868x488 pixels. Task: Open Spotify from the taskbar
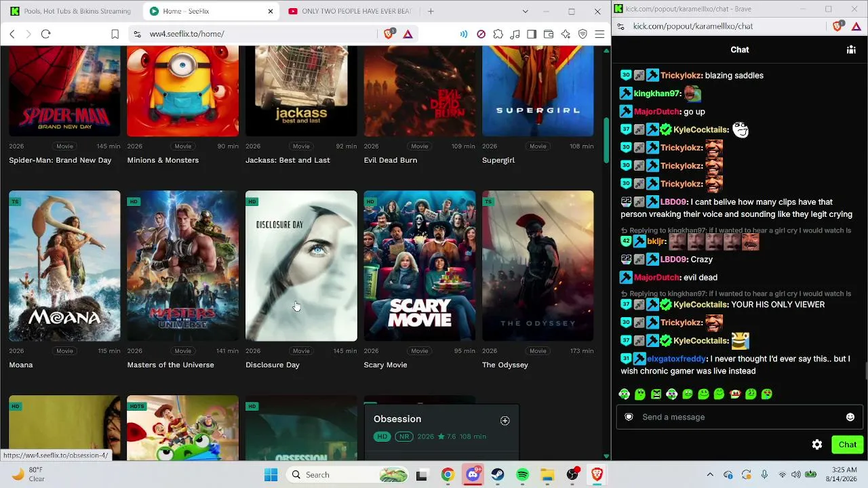[522, 474]
